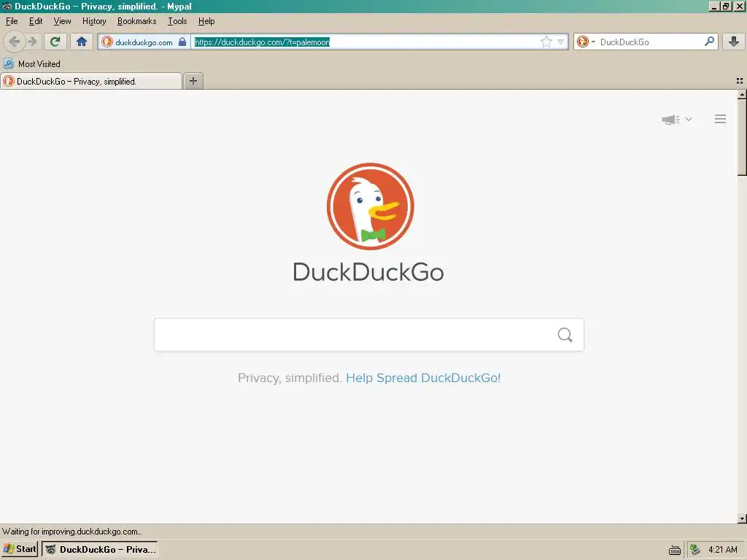Click the duckduckgo.com domain label in address bar

coord(144,42)
